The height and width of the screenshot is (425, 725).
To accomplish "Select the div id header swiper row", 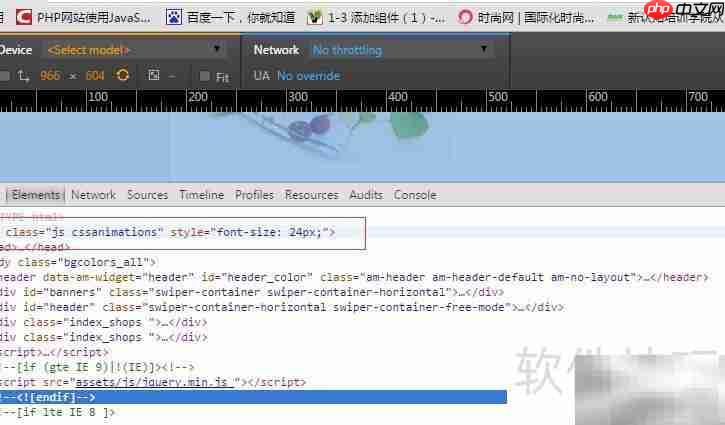I will click(x=282, y=307).
